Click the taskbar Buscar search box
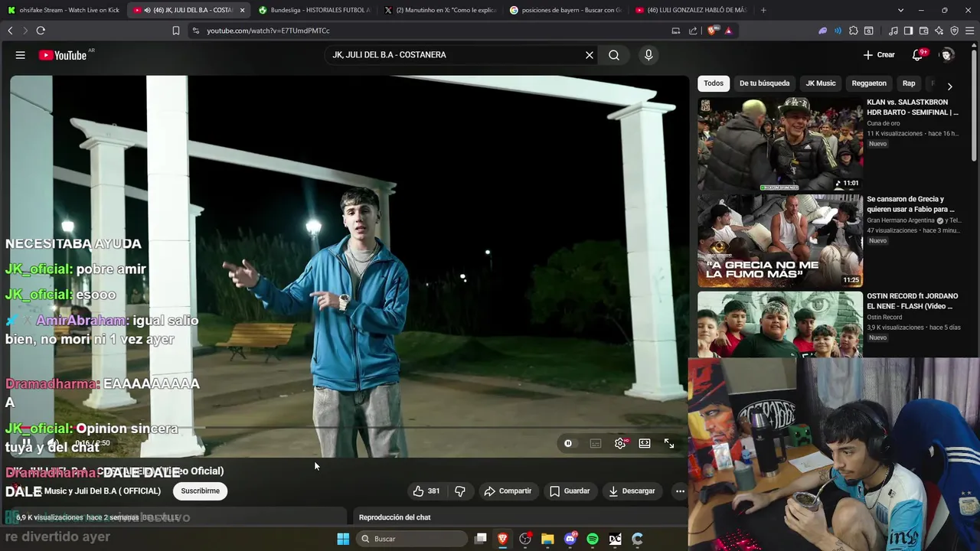The image size is (980, 551). tap(412, 539)
